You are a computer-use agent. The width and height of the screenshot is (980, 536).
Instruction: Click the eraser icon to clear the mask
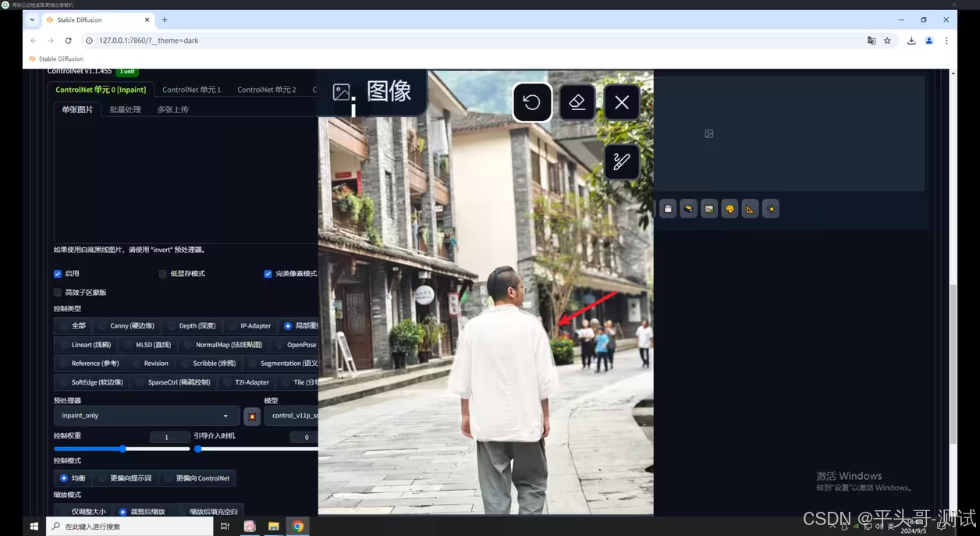coord(577,102)
